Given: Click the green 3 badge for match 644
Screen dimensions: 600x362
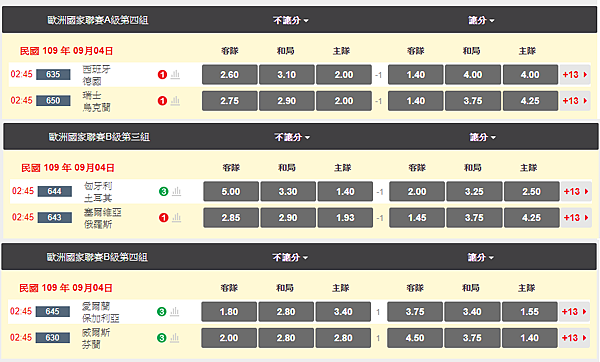Looking at the screenshot, I should pos(163,191).
